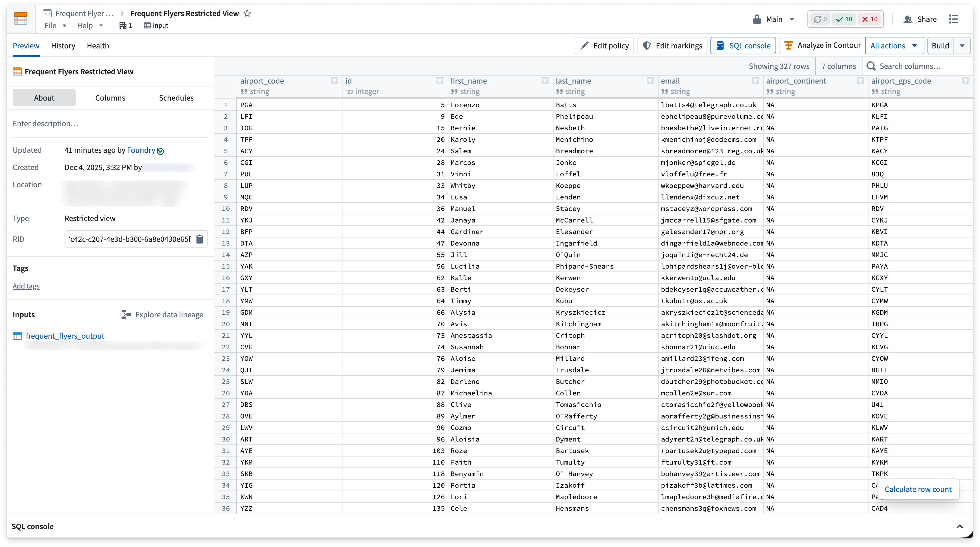Open the Build options arrow
The width and height of the screenshot is (980, 547).
point(962,46)
